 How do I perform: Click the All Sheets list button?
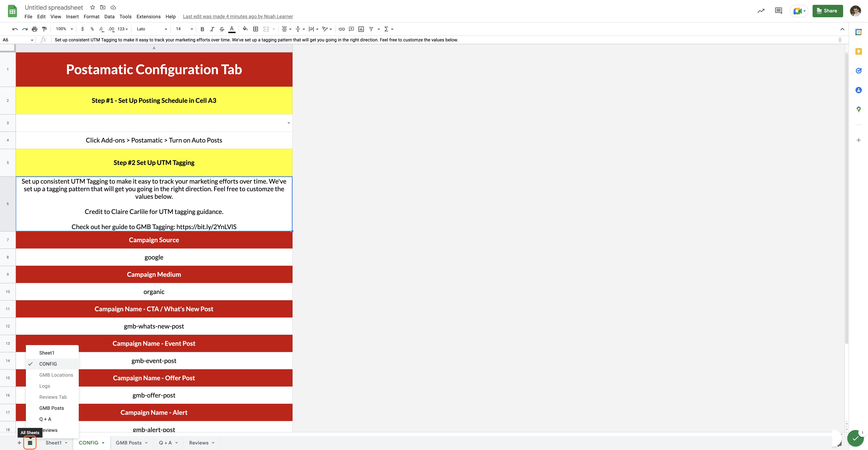point(30,443)
